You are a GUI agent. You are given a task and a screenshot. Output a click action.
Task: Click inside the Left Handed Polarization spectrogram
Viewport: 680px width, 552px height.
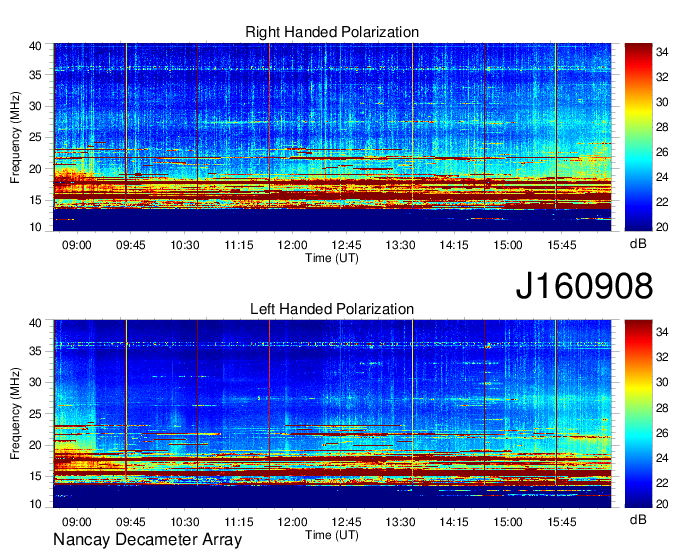tap(332, 414)
